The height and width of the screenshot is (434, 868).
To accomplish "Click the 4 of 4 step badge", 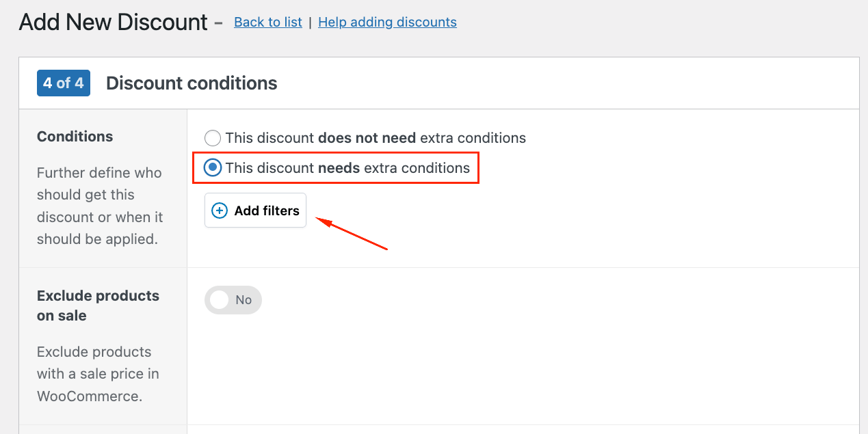I will pyautogui.click(x=63, y=83).
